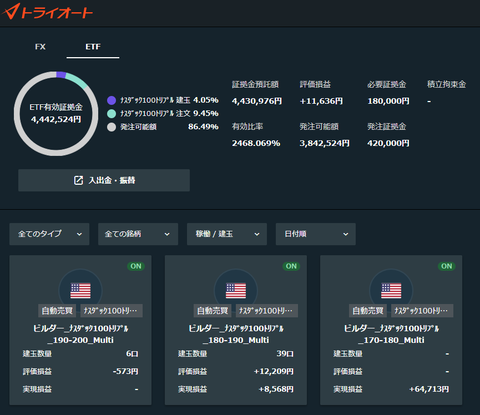480x415 pixels.
Task: Switch to the FX tab
Action: click(x=40, y=47)
